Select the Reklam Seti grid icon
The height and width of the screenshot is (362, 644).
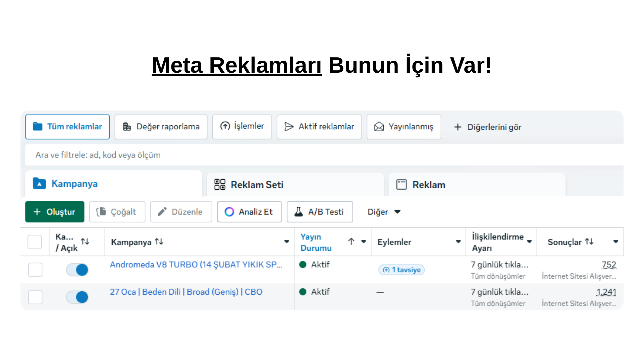[220, 184]
